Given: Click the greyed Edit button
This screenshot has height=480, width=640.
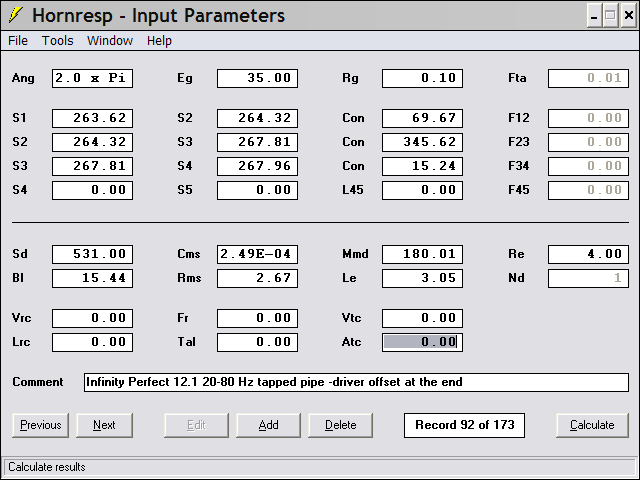Looking at the screenshot, I should pyautogui.click(x=196, y=425).
